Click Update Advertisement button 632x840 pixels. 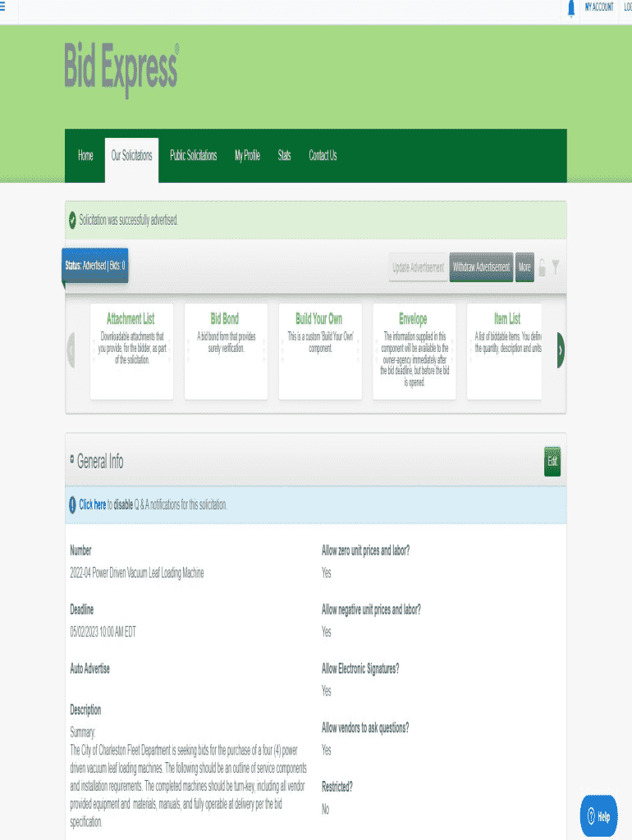tap(418, 267)
